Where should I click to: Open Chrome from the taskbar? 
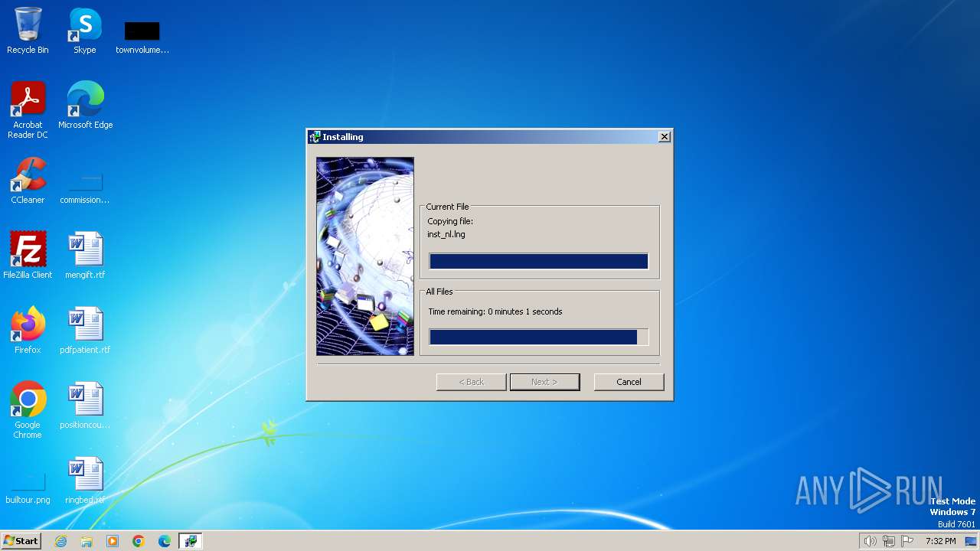(x=139, y=541)
